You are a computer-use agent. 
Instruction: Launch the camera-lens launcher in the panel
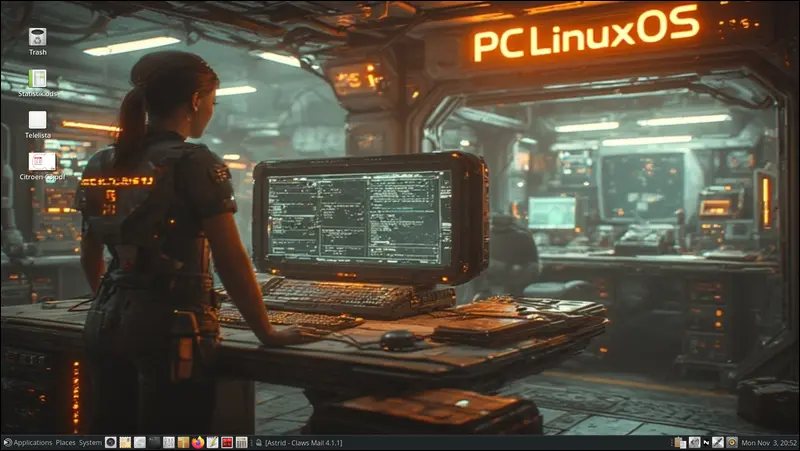(x=111, y=442)
